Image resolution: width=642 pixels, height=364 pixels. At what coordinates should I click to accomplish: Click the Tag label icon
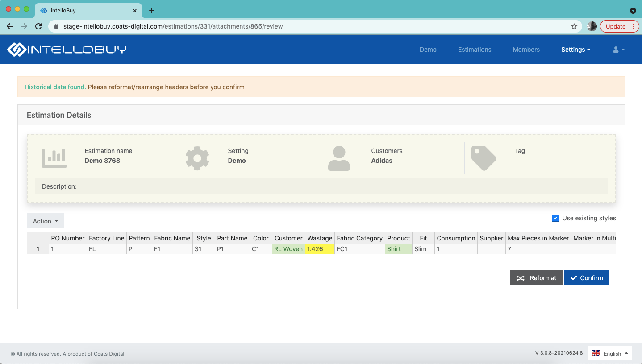484,157
